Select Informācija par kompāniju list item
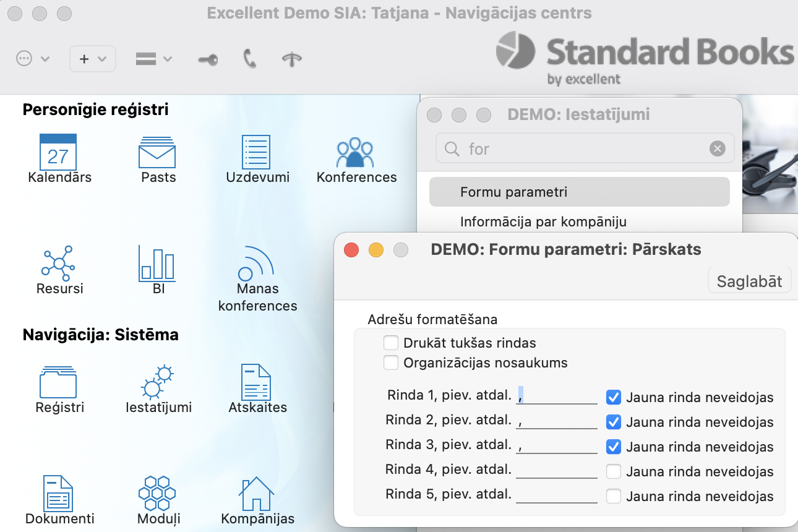 [543, 221]
